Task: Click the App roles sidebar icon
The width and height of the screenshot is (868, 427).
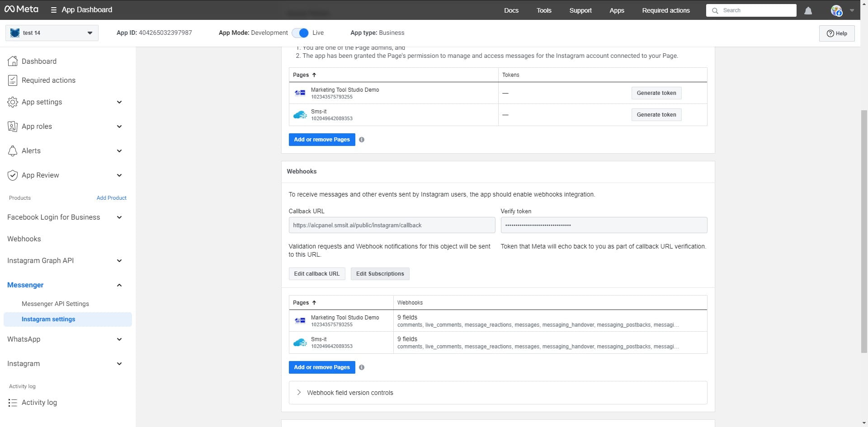Action: [x=13, y=127]
